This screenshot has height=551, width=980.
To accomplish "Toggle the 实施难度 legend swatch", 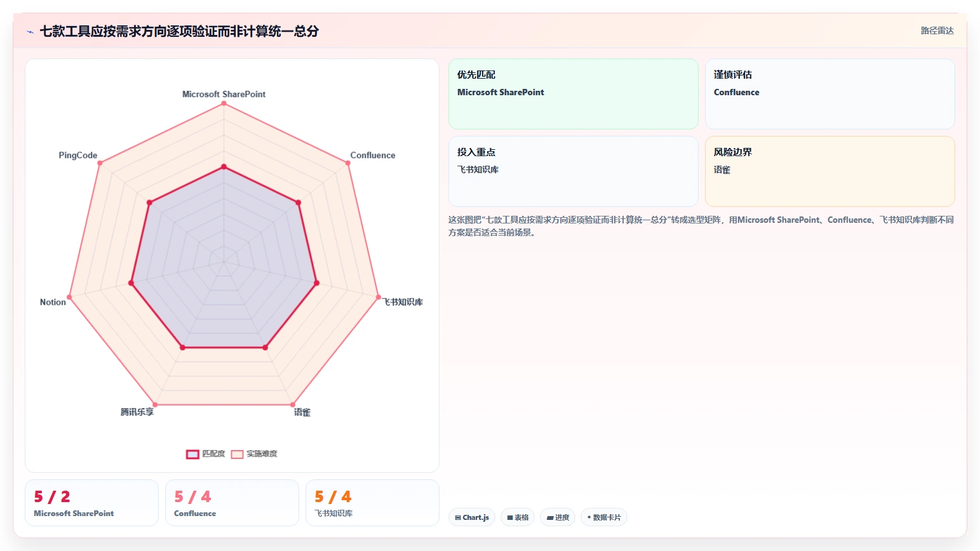I will (237, 454).
